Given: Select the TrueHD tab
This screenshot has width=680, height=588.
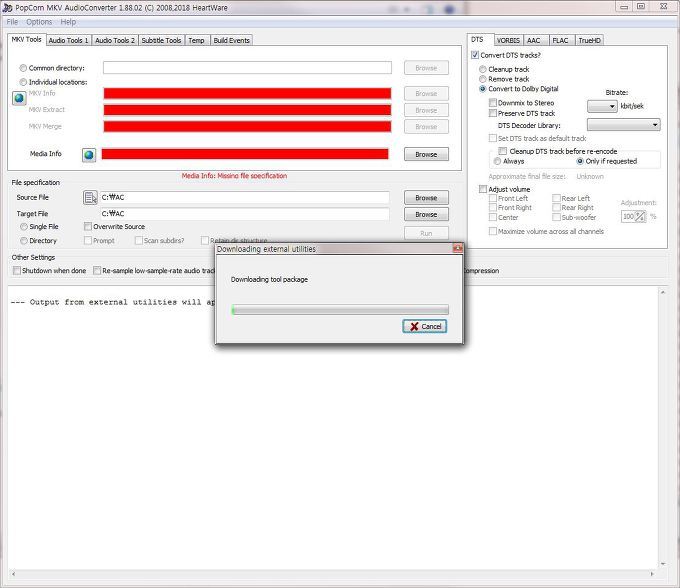Looking at the screenshot, I should click(589, 40).
